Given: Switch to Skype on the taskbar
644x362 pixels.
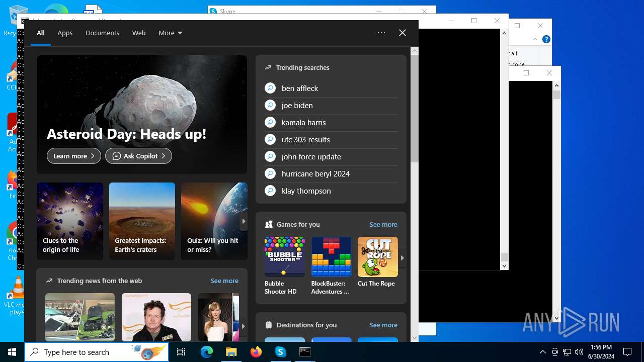Looking at the screenshot, I should (280, 352).
